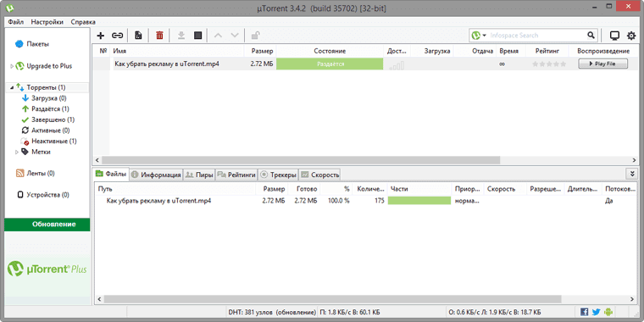Select file row in Файлы pane
The width and height of the screenshot is (644, 322).
[366, 201]
